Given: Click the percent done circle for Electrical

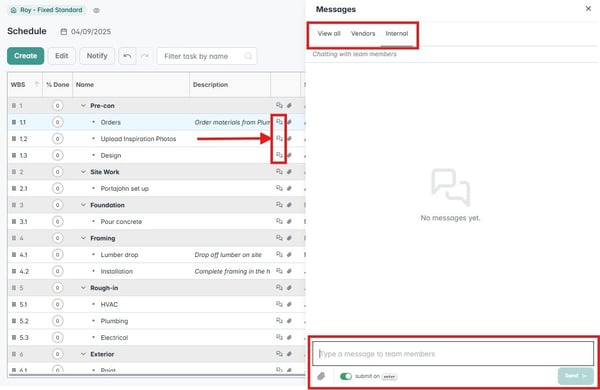Looking at the screenshot, I should point(57,337).
